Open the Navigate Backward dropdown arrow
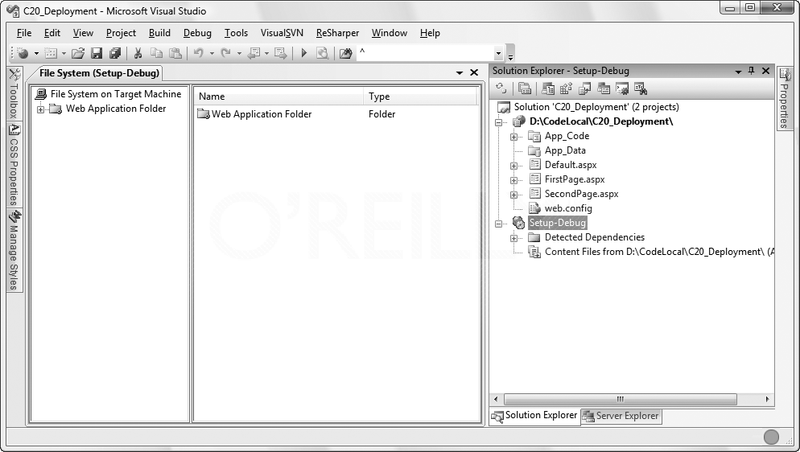800x452 pixels. [x=267, y=53]
